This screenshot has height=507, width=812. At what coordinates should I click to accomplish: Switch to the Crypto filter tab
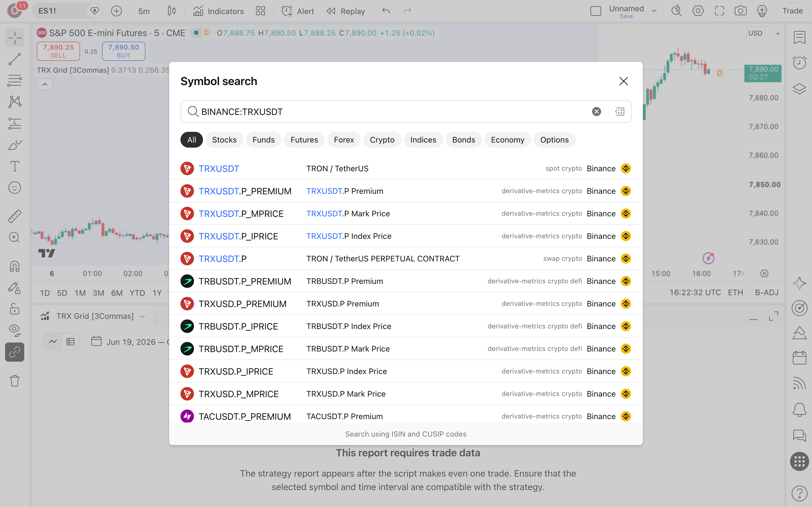pos(382,140)
